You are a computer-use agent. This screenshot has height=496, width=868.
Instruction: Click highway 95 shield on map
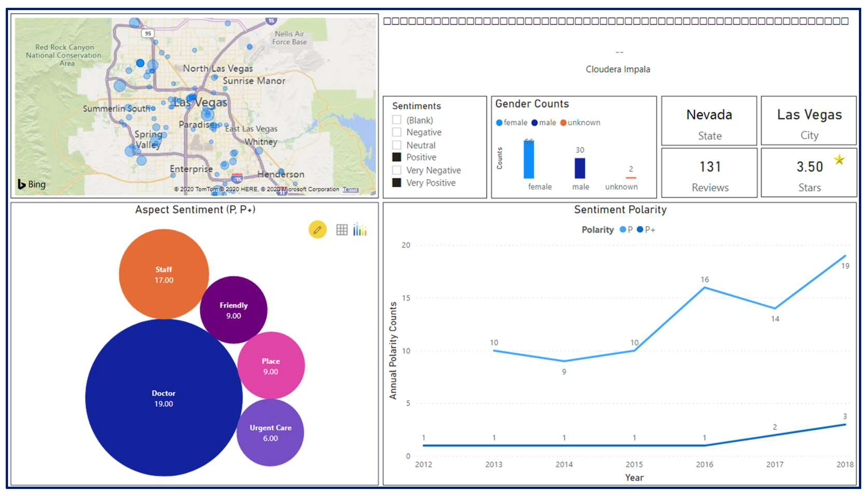coord(148,33)
